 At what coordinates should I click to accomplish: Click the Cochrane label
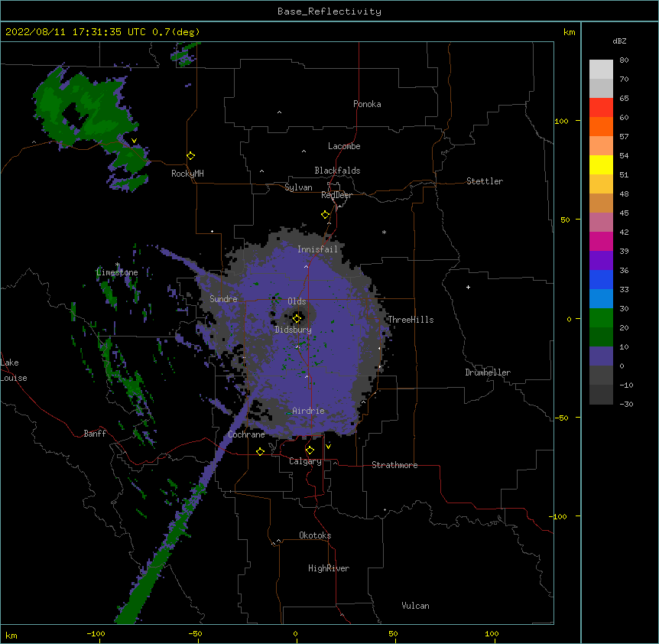(x=246, y=434)
